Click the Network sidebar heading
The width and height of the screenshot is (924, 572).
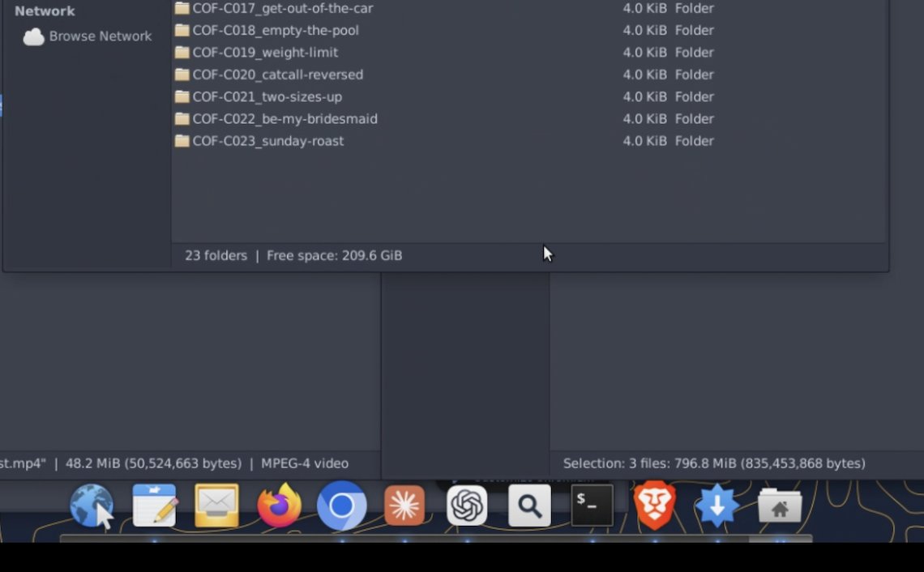45,11
